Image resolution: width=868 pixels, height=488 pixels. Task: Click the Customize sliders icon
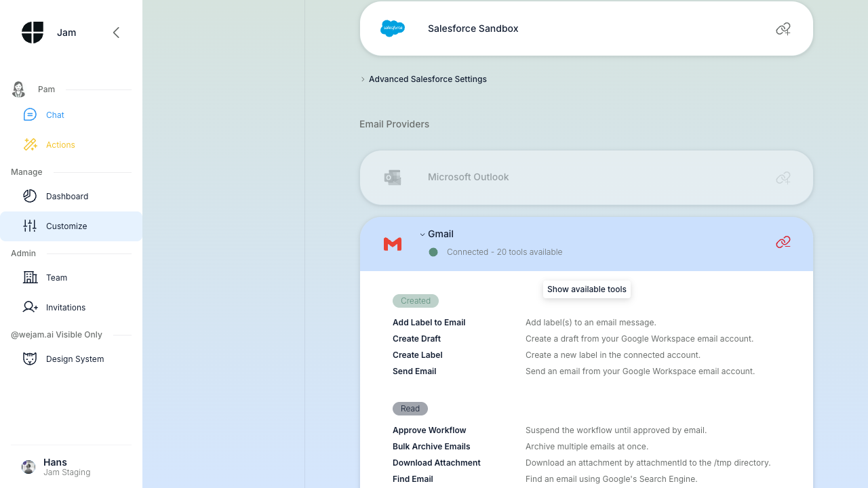30,226
